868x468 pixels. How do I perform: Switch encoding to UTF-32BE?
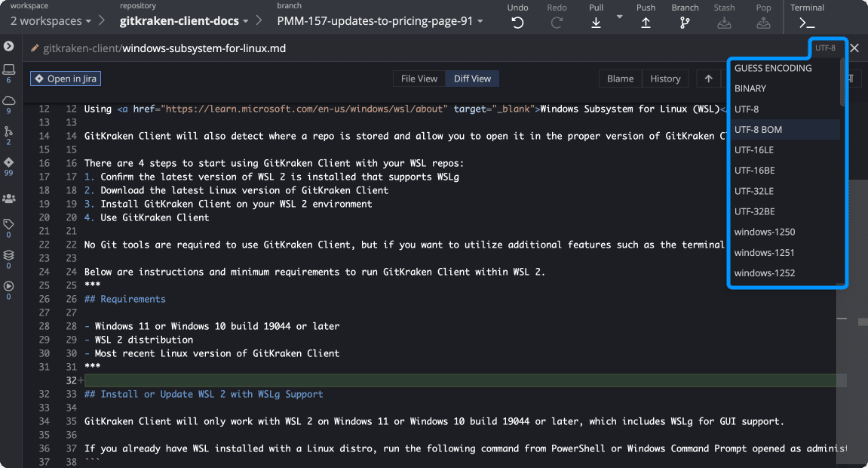(x=784, y=211)
